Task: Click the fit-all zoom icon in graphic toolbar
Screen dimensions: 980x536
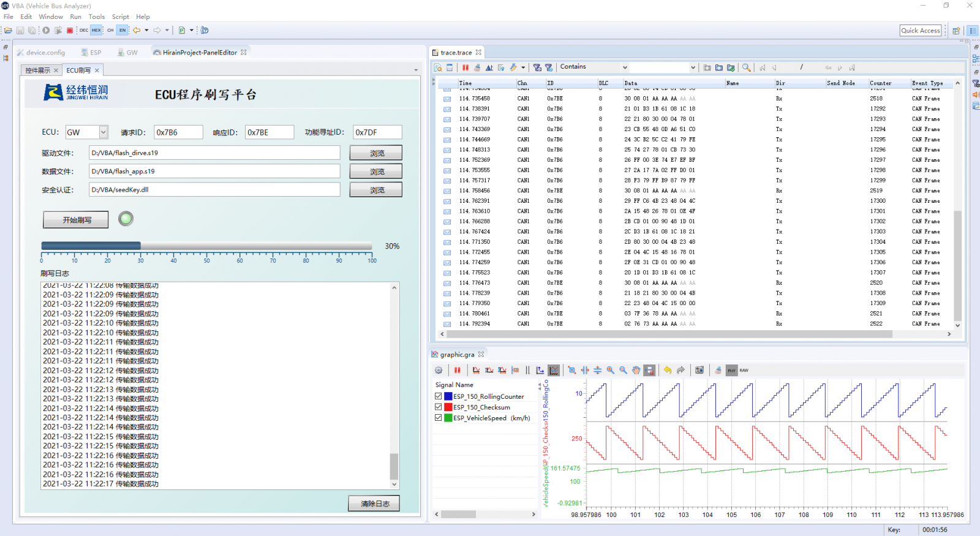Action: 571,370
